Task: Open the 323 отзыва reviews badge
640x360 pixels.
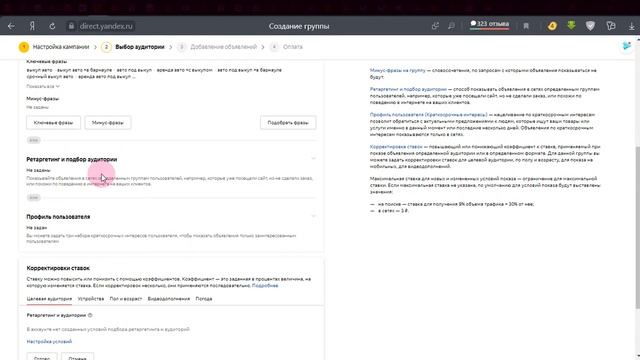Action: [x=489, y=24]
